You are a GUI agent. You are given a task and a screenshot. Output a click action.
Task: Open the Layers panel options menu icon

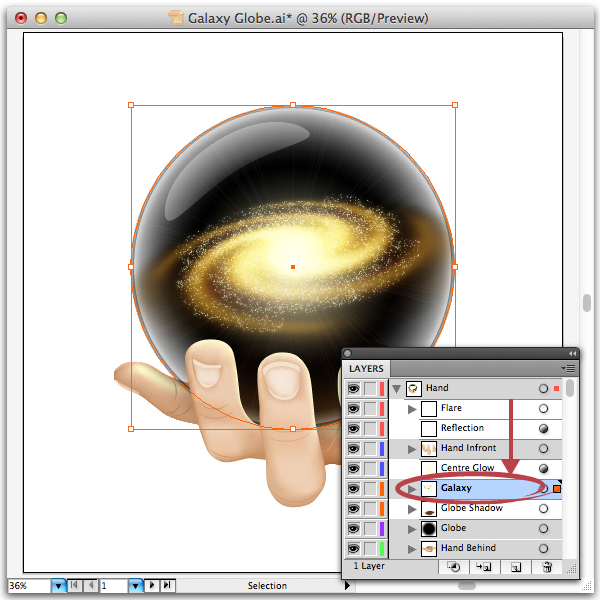coord(569,368)
